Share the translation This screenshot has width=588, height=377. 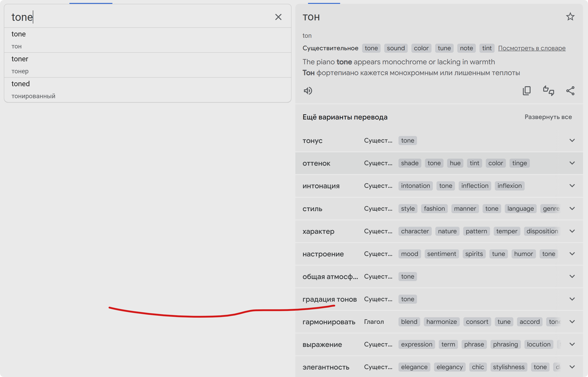(570, 91)
